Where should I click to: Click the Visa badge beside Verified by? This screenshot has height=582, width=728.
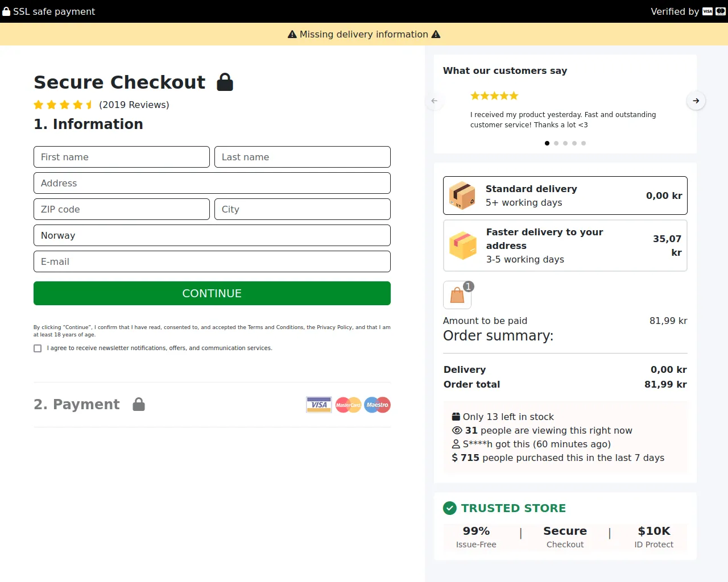(708, 11)
